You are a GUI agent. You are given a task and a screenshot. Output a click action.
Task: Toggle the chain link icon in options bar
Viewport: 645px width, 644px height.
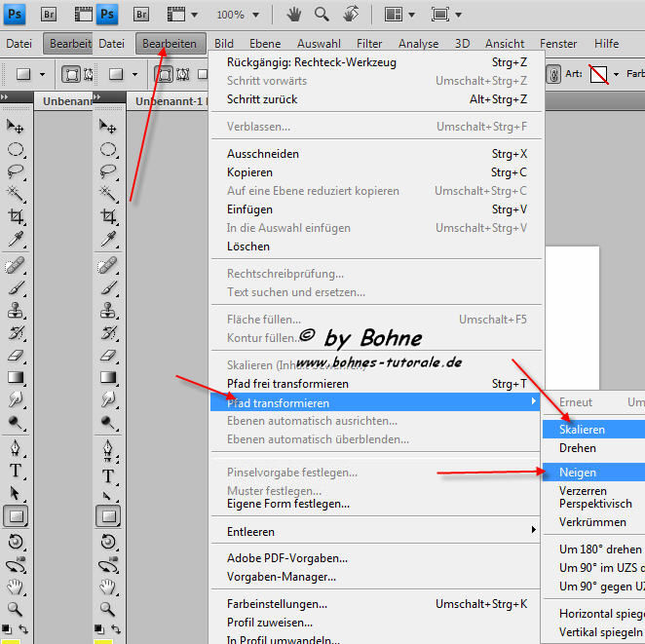tap(553, 74)
